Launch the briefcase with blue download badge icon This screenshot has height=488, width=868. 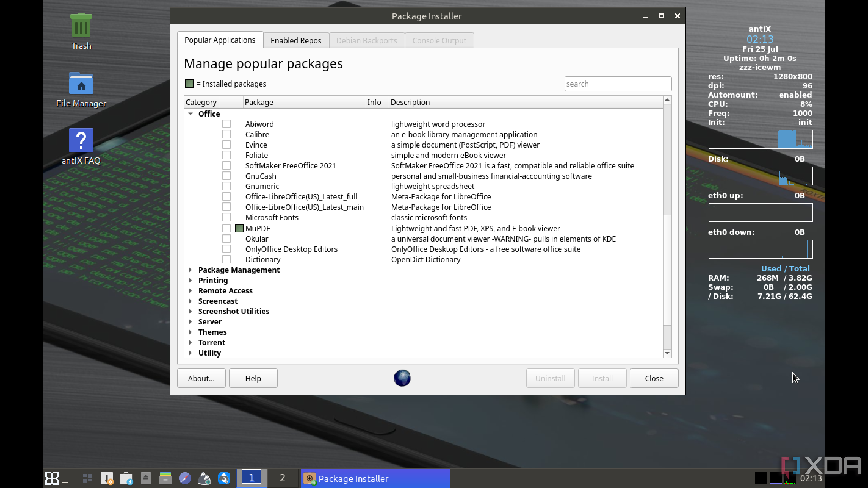coord(126,478)
